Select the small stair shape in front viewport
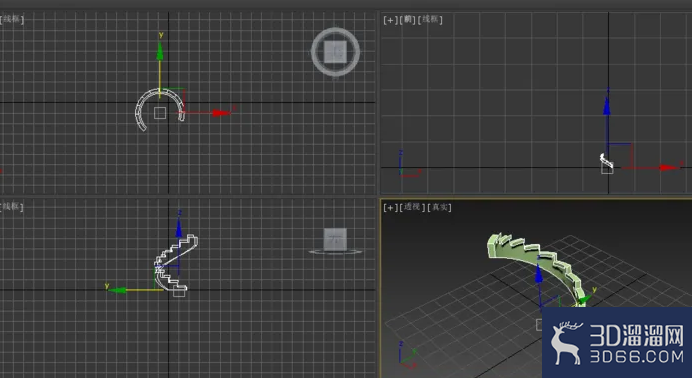The height and width of the screenshot is (378, 692). point(606,161)
